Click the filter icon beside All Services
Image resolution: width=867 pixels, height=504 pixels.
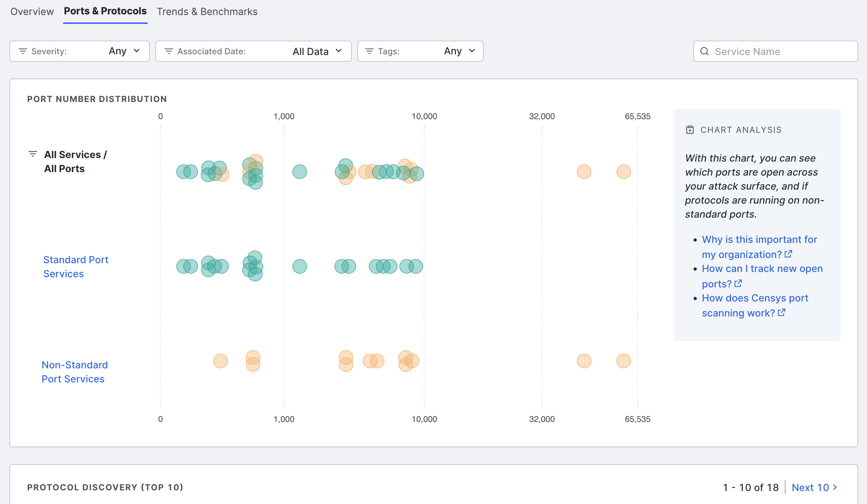33,154
